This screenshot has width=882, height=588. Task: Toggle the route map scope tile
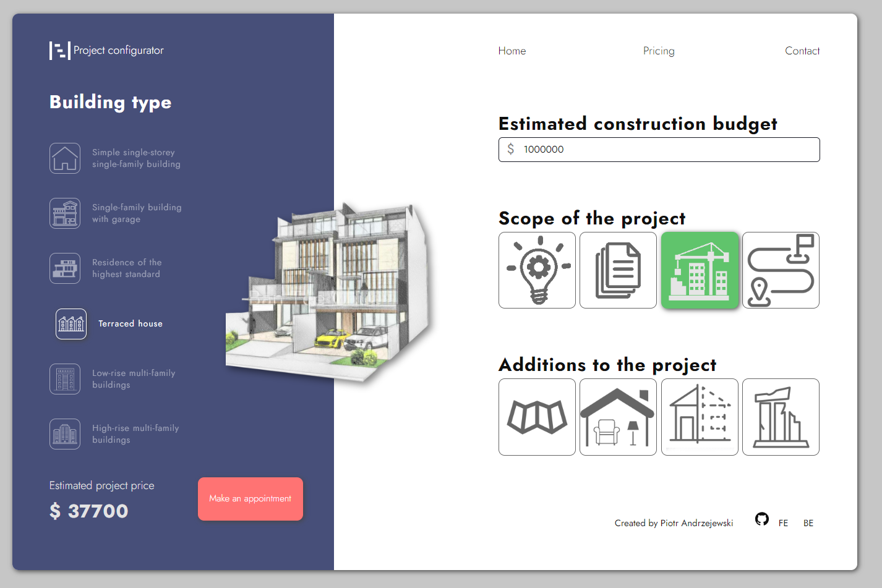click(781, 270)
